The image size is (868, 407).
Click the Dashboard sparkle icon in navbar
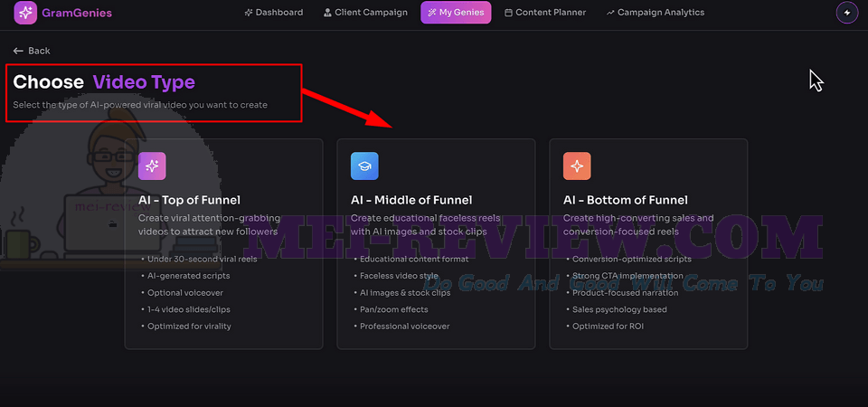(x=249, y=13)
